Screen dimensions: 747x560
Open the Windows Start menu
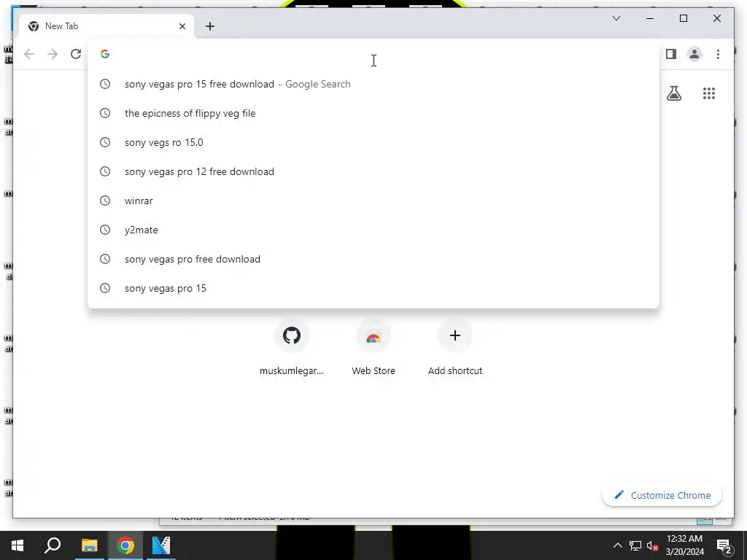pos(18,545)
